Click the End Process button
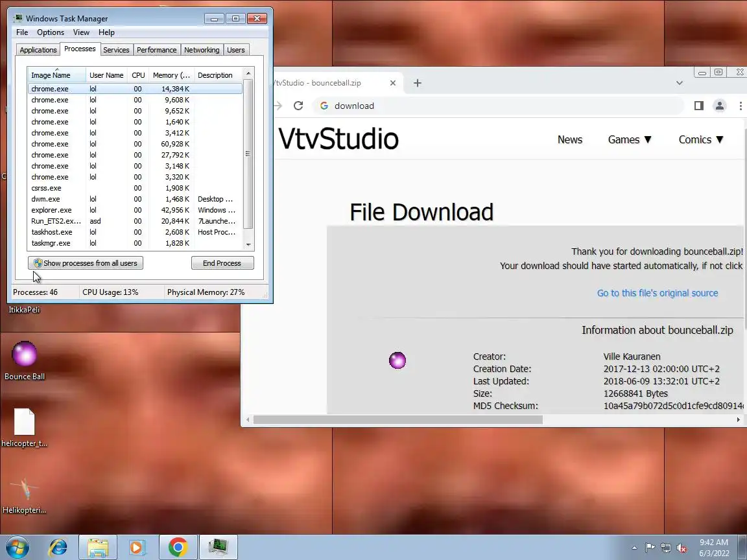Screen dimensions: 747x560 tap(222, 263)
